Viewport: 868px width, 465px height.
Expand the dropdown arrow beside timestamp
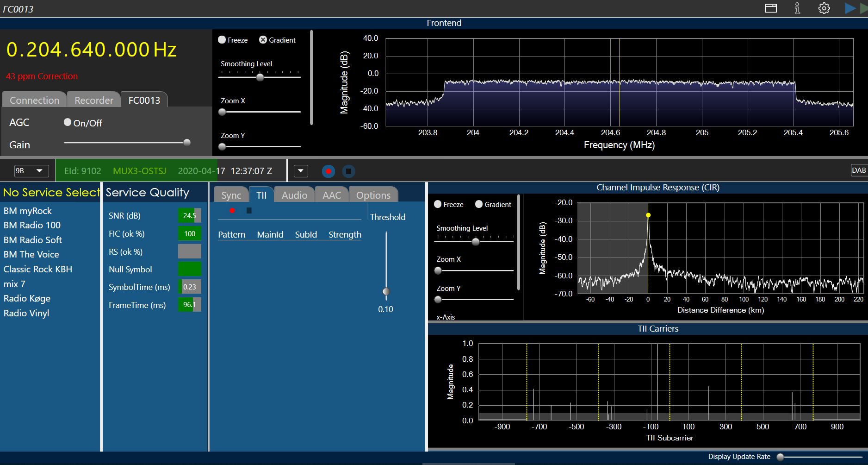coord(301,171)
